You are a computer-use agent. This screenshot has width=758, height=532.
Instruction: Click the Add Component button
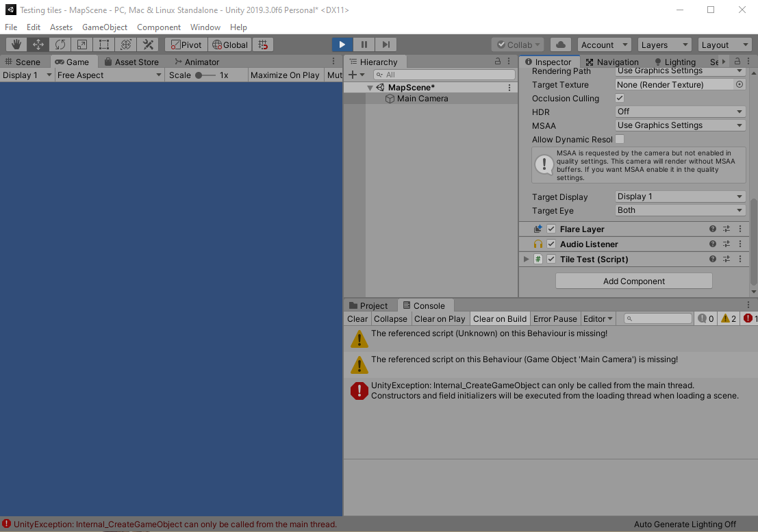click(633, 281)
